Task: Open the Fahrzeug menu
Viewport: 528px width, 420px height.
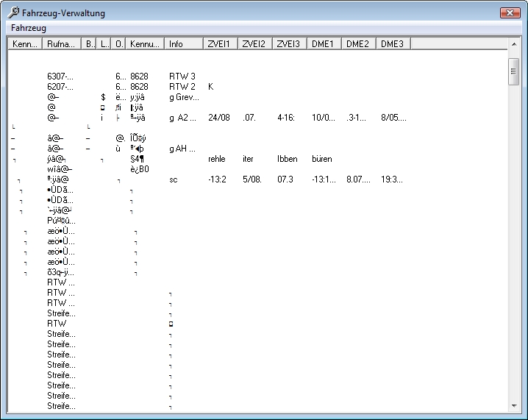Action: (x=29, y=28)
